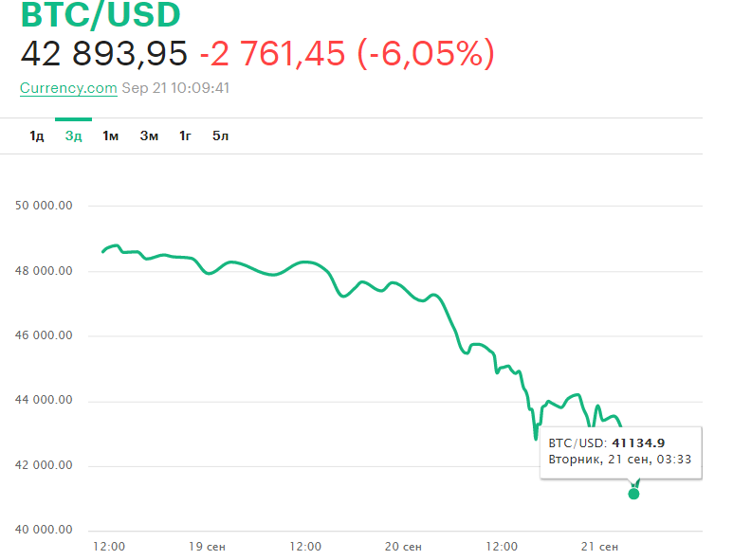Show the 1г yearly chart range
Screen dimensions: 733x560
(185, 135)
